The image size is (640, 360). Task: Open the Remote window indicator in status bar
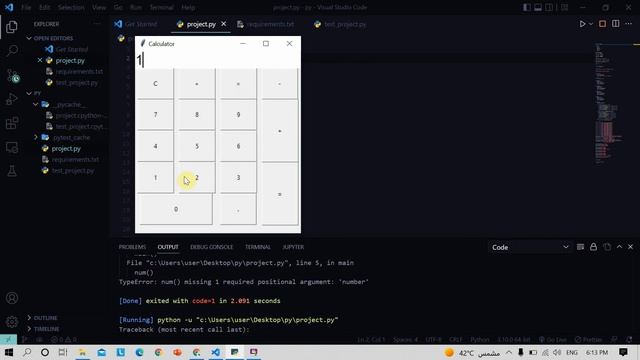click(8, 340)
